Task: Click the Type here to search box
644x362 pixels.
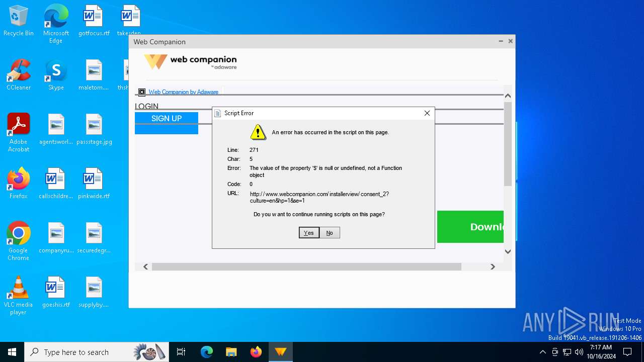Action: [97, 352]
